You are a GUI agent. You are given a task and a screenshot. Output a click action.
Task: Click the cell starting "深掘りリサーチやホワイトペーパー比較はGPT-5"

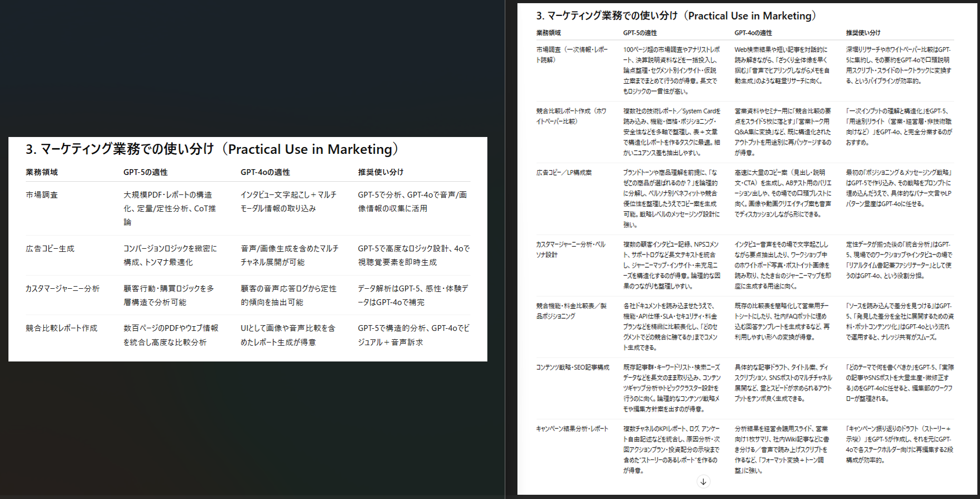coord(898,65)
